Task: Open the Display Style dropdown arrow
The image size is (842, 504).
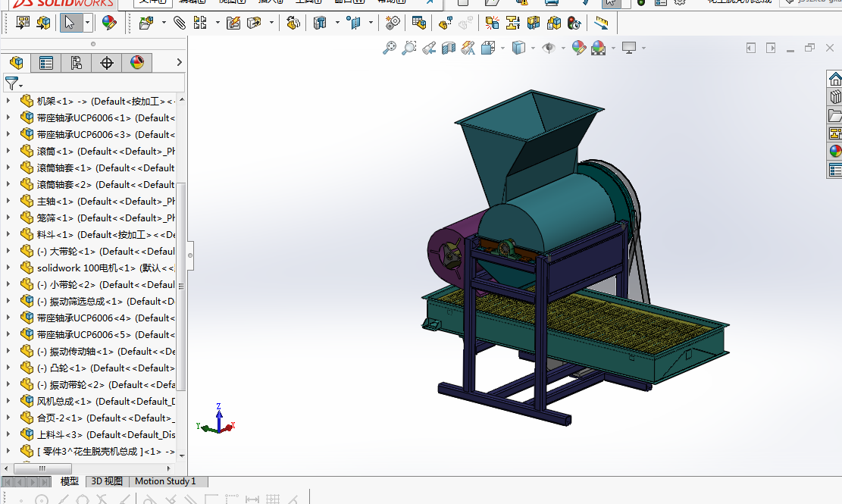Action: (533, 48)
